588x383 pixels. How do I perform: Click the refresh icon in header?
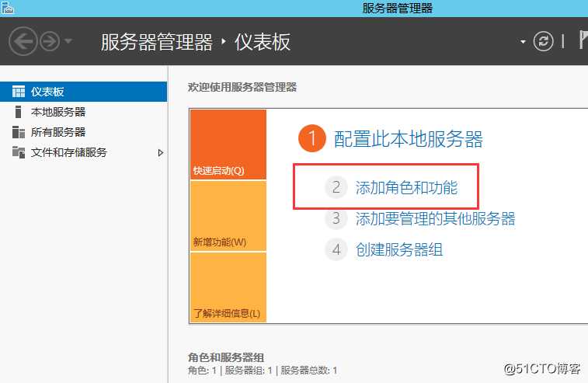pos(543,41)
